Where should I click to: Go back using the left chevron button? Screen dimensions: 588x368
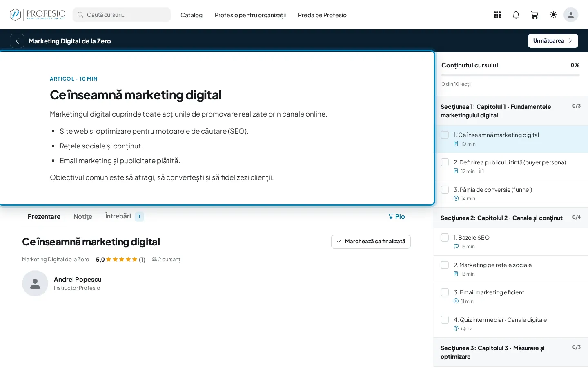point(17,41)
